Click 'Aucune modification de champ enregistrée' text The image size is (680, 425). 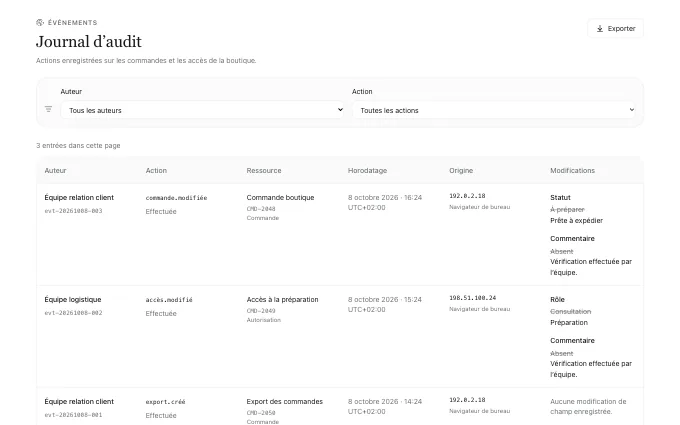coord(588,406)
